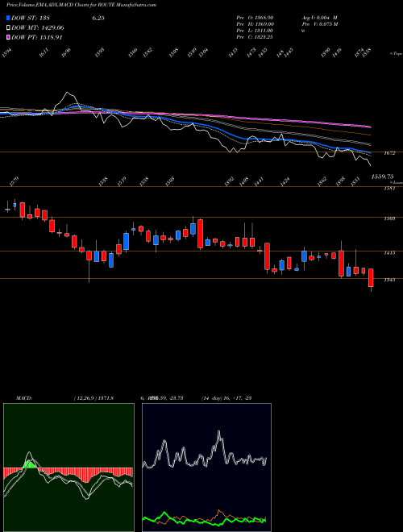Click the white DOW MT legend swatch
The image size is (403, 532).
tap(9, 27)
